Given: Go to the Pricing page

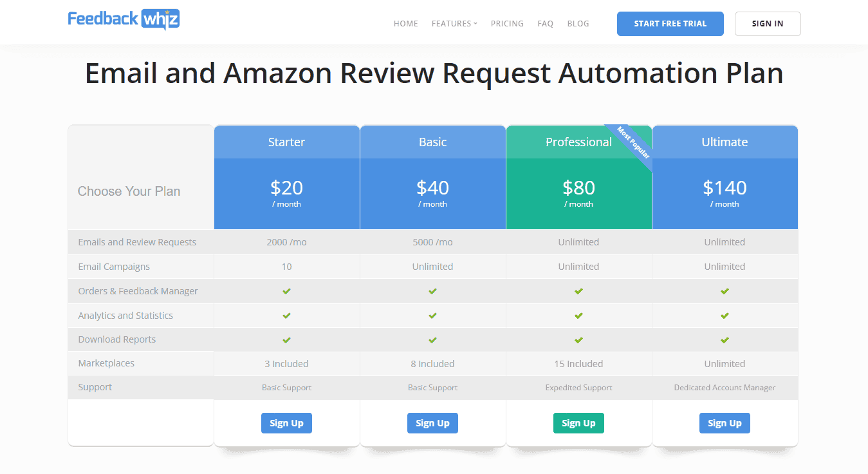Looking at the screenshot, I should click(x=507, y=24).
